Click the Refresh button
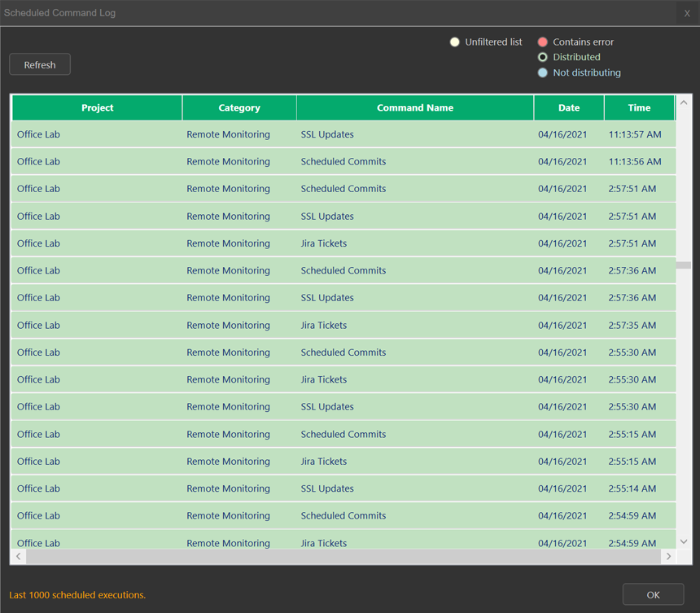 (39, 64)
